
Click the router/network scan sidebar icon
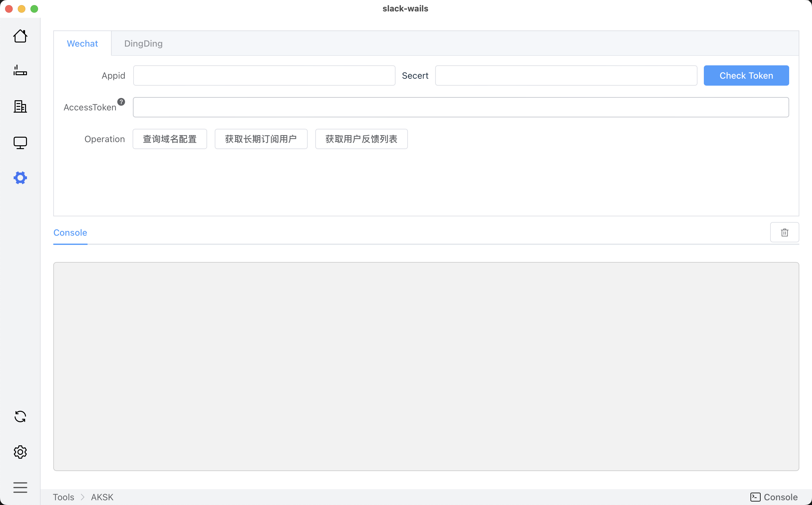click(20, 71)
